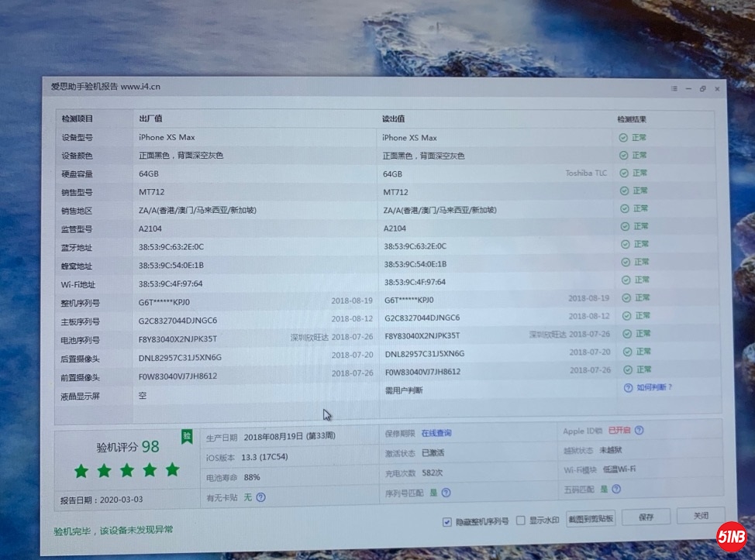Open the 如何判断？ link

coord(654,387)
